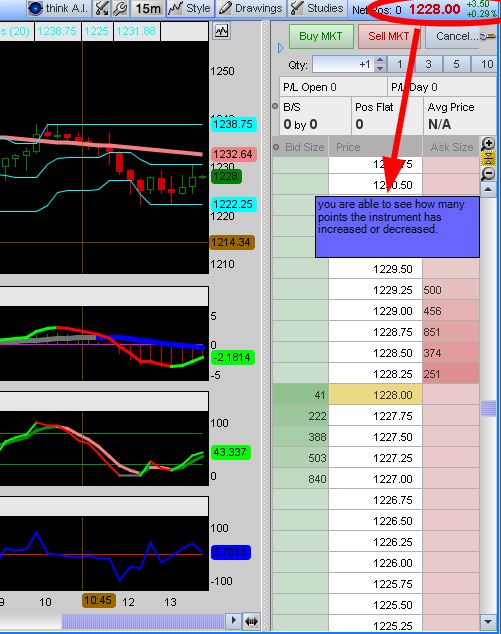Image resolution: width=501 pixels, height=634 pixels.
Task: Open the Drawings menu
Action: point(250,8)
